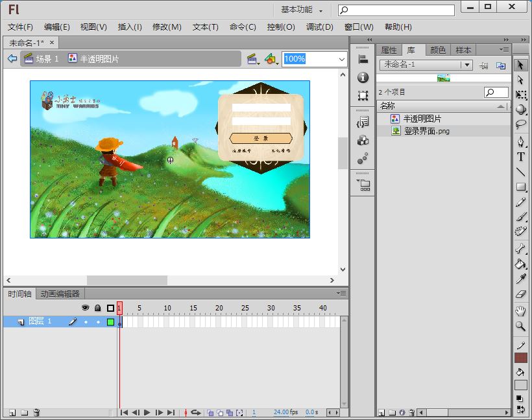Switch to the 属性 tab
Viewport: 532px width, 420px height.
pos(389,50)
